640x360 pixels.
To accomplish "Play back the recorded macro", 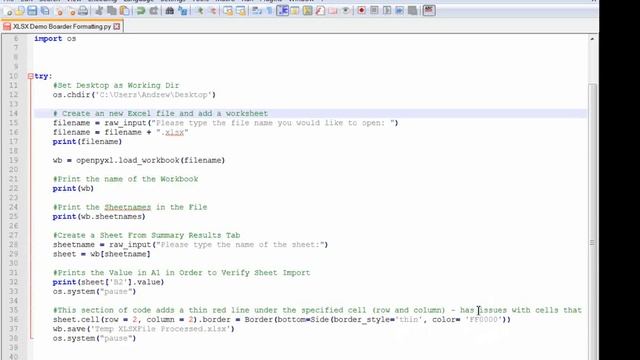I will [x=387, y=11].
